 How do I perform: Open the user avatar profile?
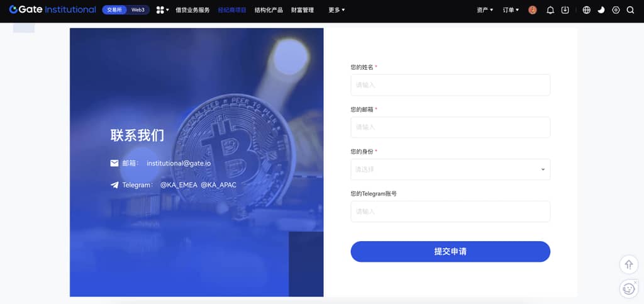533,10
